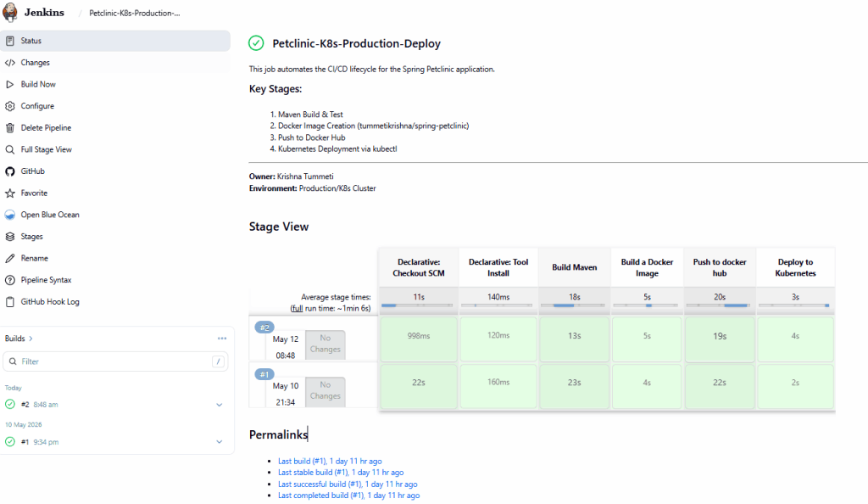Click build #2 success status icon

10,405
